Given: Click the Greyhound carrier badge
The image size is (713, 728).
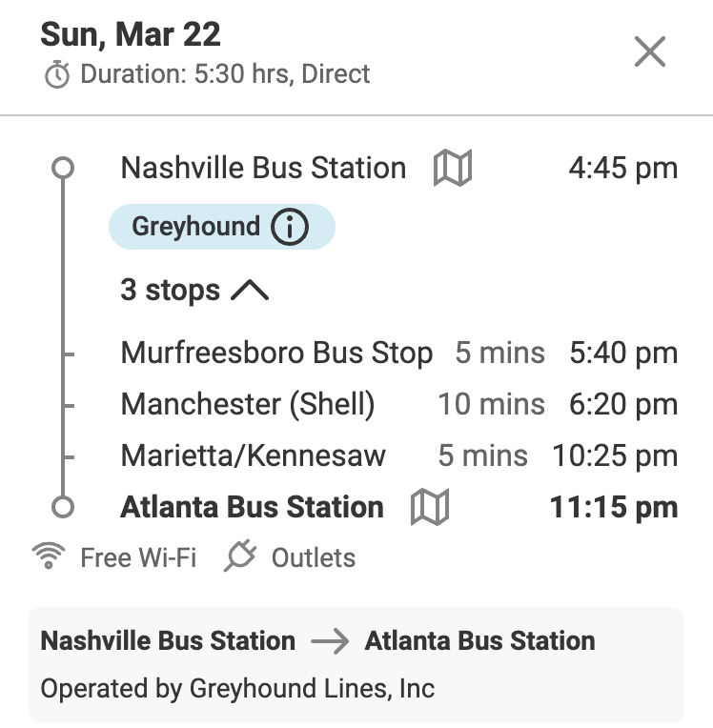Looking at the screenshot, I should click(x=196, y=227).
